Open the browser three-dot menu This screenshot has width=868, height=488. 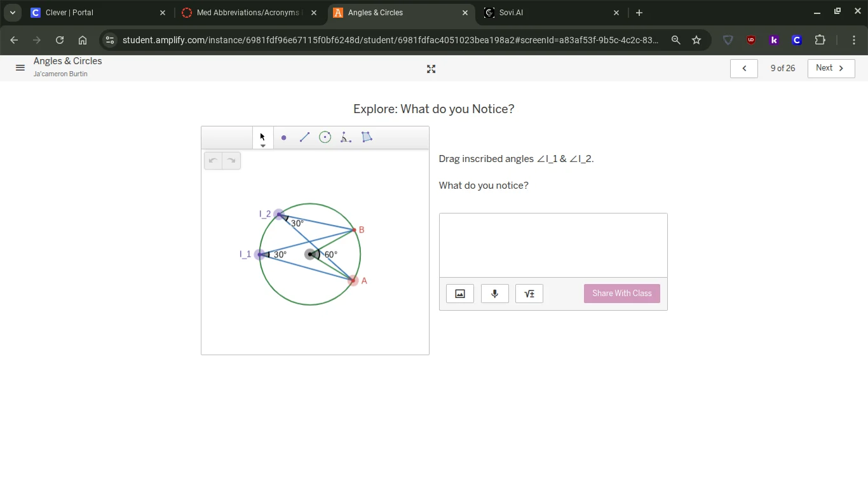pyautogui.click(x=854, y=40)
